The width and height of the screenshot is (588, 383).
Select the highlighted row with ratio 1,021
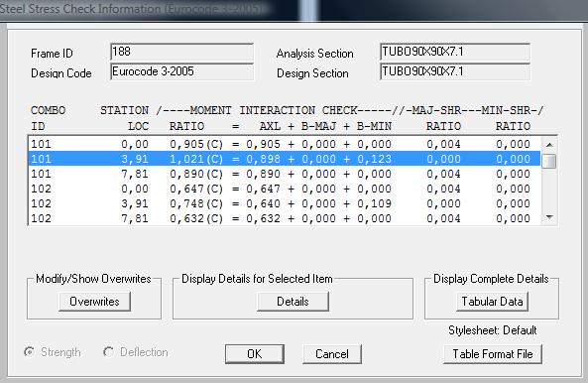[x=285, y=159]
